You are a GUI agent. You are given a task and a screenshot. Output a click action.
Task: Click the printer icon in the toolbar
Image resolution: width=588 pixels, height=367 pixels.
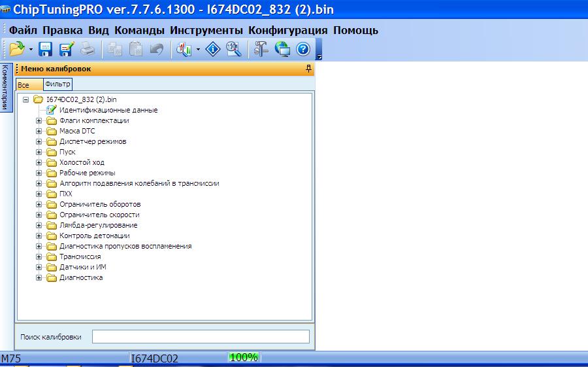[88, 49]
